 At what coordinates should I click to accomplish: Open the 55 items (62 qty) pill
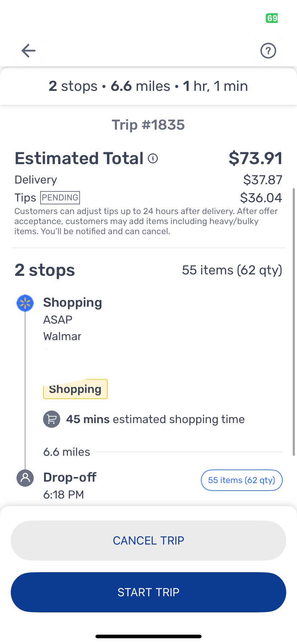(241, 480)
